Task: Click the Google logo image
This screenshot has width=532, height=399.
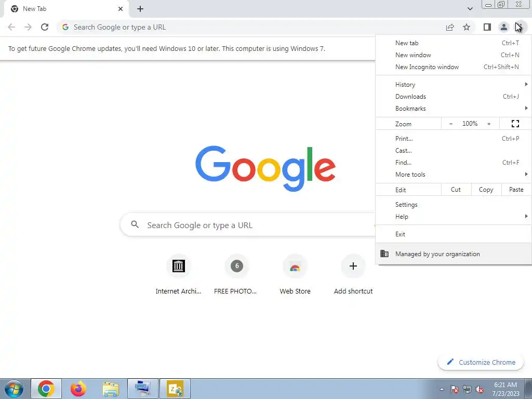Action: click(265, 169)
